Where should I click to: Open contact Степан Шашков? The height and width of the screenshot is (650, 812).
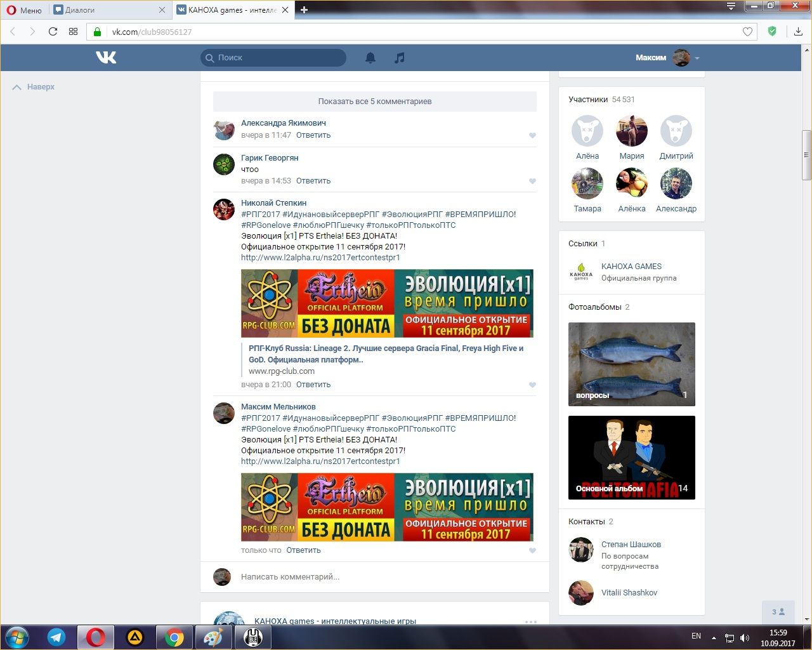point(631,545)
